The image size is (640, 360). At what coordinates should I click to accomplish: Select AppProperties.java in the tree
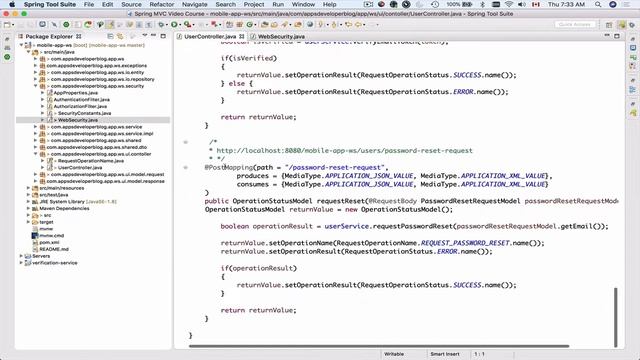coord(76,93)
